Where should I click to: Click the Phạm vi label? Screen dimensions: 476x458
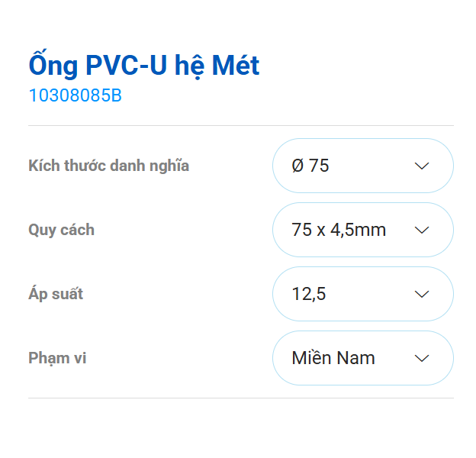pyautogui.click(x=57, y=358)
